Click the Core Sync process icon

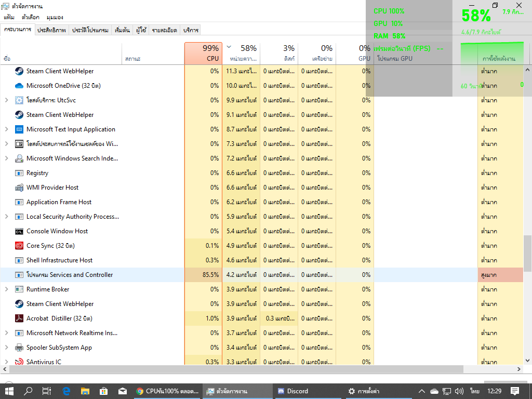point(19,246)
